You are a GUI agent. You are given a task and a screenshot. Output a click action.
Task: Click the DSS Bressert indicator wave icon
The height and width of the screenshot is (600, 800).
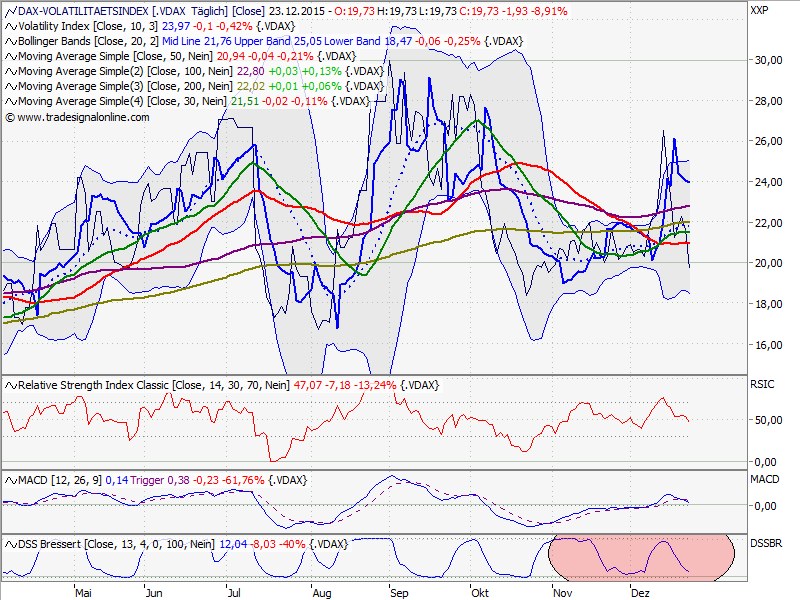pyautogui.click(x=9, y=544)
